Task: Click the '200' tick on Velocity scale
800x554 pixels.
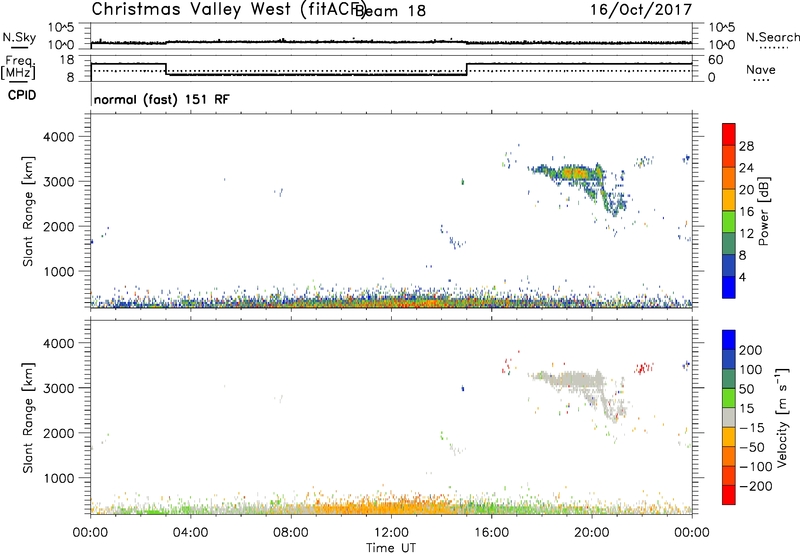Action: 751,350
